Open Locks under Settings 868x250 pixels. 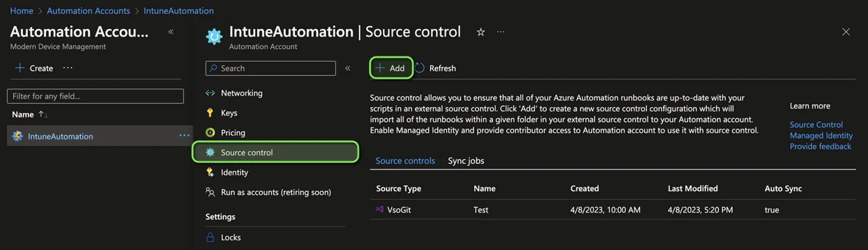[x=231, y=238]
